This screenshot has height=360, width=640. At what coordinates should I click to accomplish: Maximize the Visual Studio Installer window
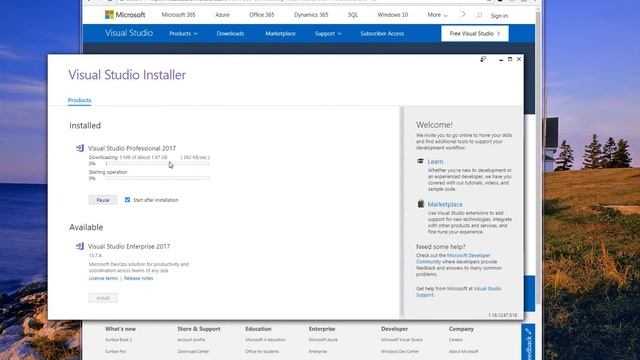pos(510,59)
